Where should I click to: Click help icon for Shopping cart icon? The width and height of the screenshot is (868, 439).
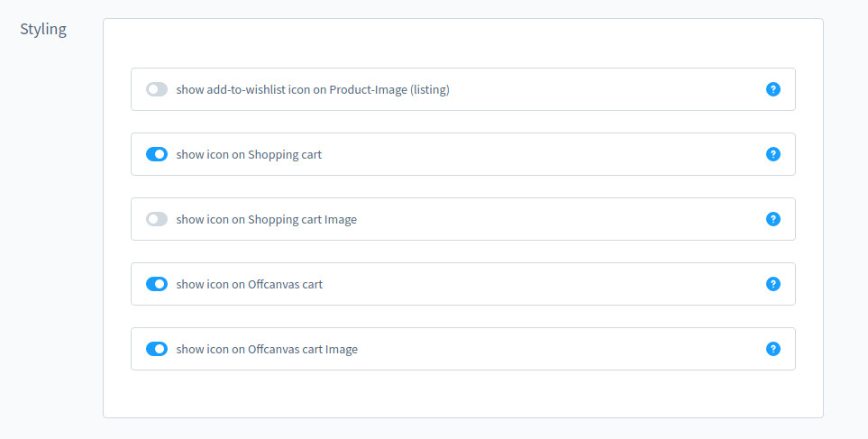coord(772,154)
